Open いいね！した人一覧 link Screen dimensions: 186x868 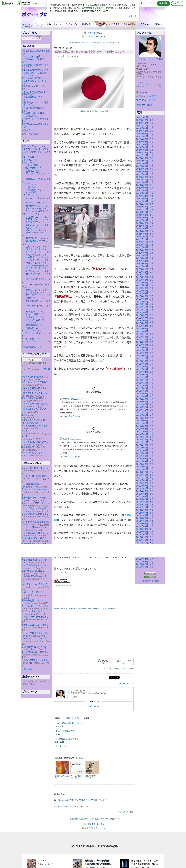111,669
